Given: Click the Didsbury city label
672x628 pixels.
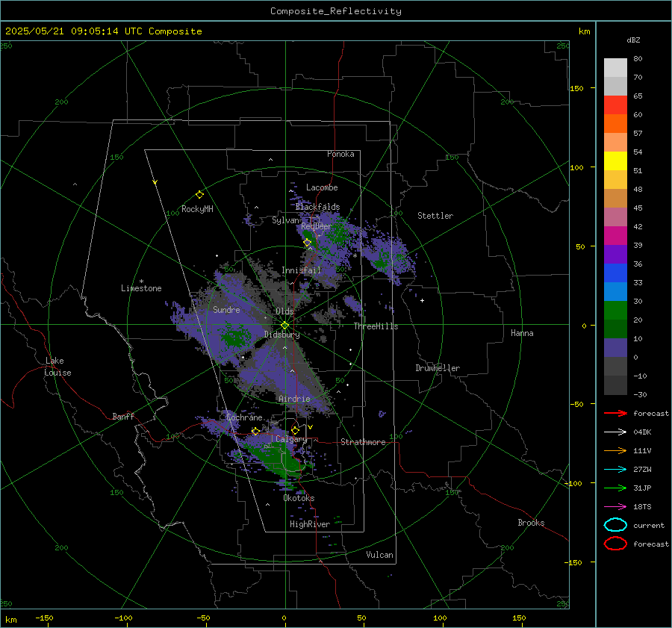Looking at the screenshot, I should (281, 335).
